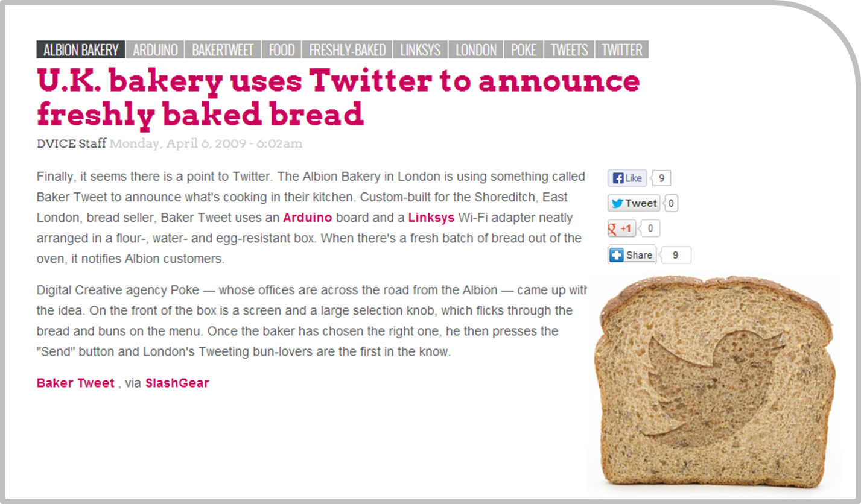Viewport: 861px width, 504px height.
Task: Open the Share count bubble
Action: 676,255
